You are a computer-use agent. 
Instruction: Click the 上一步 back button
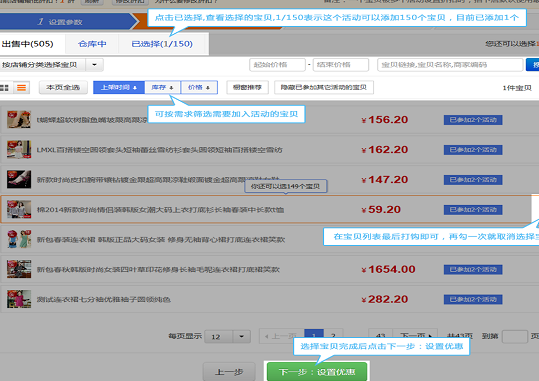[229, 372]
